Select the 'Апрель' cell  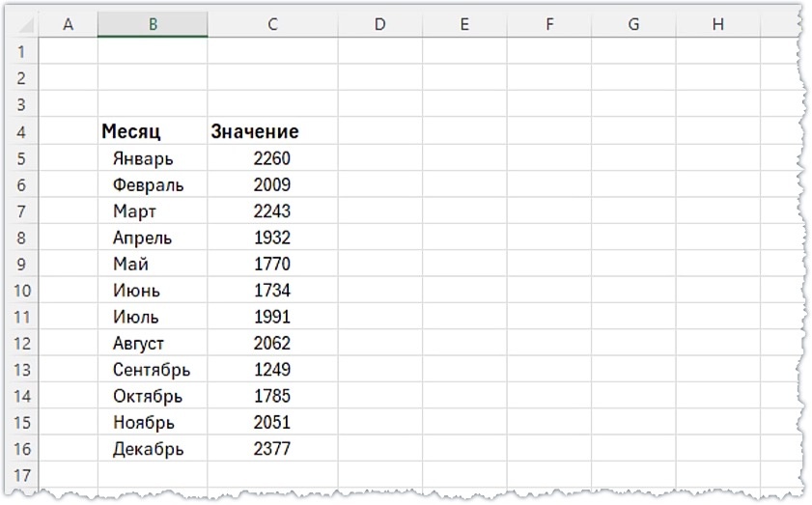(x=153, y=237)
